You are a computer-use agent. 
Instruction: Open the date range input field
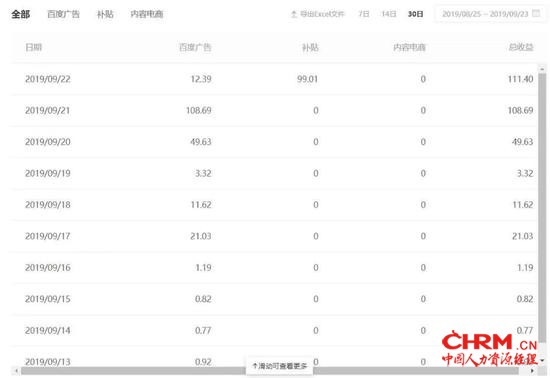(490, 14)
